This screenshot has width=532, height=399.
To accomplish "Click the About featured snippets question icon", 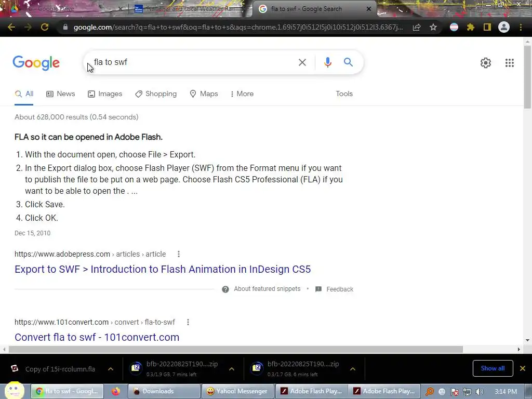I will click(x=225, y=289).
